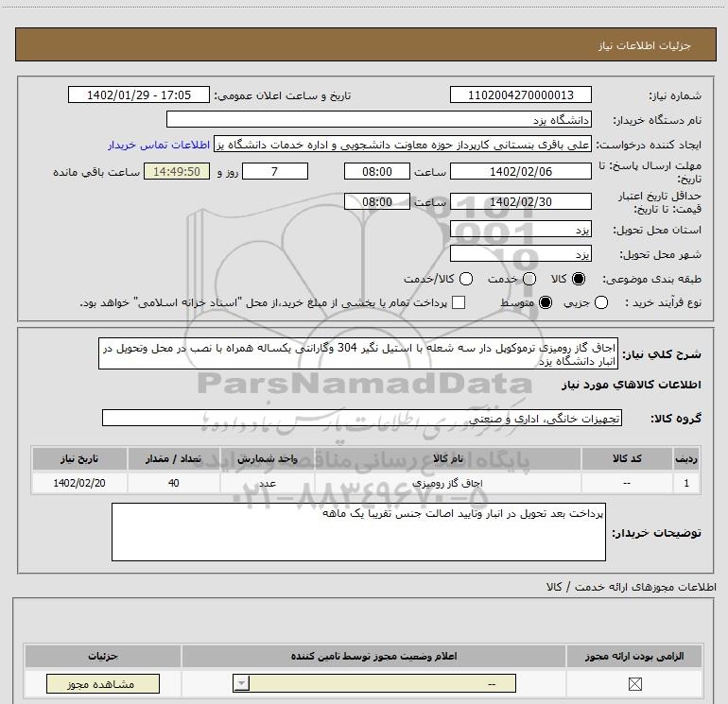The height and width of the screenshot is (704, 728).
Task: Click the delivery city field یزد
Action: point(520,253)
